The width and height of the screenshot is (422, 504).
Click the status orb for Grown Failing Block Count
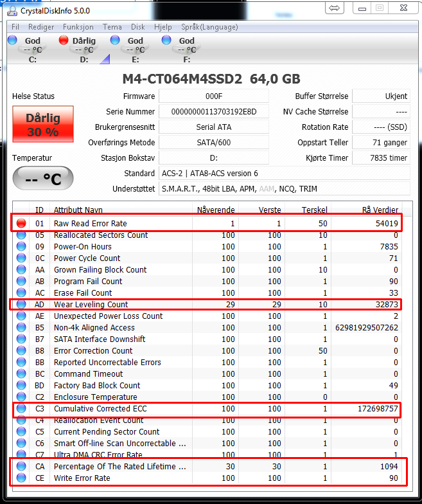[x=21, y=269]
